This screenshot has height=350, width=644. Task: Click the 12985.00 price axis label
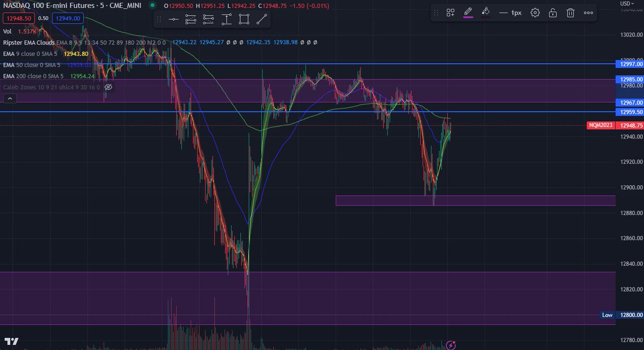[x=631, y=79]
